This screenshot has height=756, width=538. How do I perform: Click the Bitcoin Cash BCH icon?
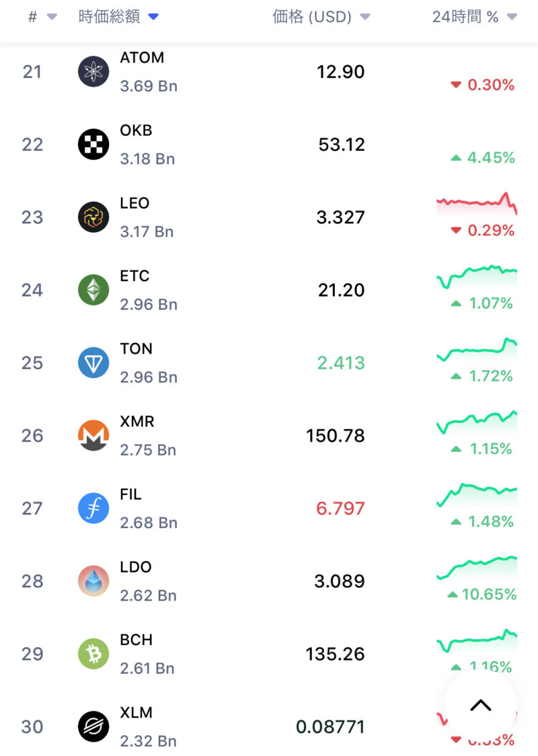point(93,654)
